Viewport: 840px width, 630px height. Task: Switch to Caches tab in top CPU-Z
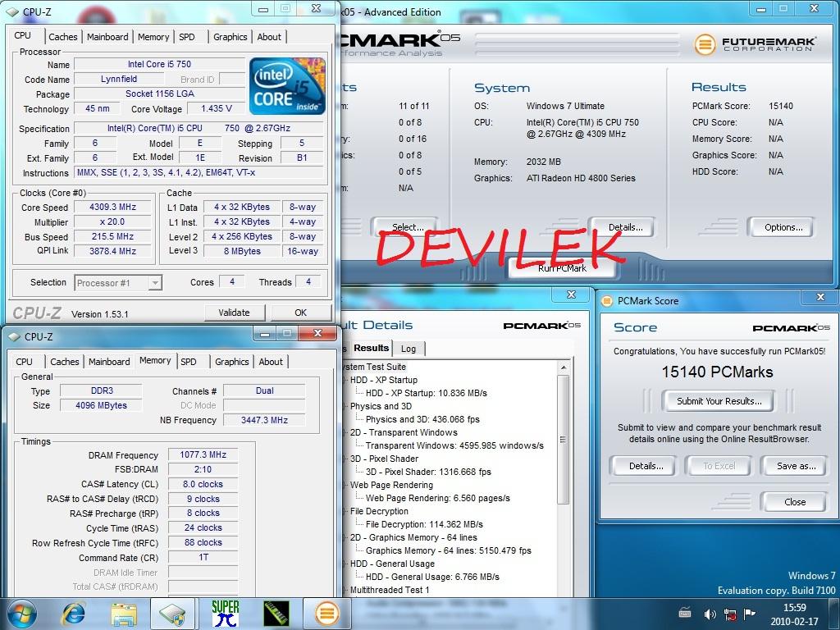(x=62, y=37)
